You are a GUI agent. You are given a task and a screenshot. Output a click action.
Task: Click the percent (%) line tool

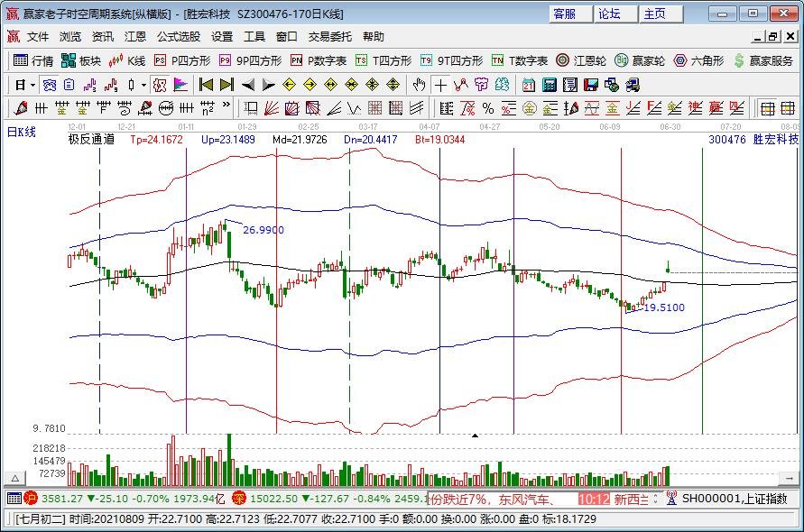pos(488,108)
